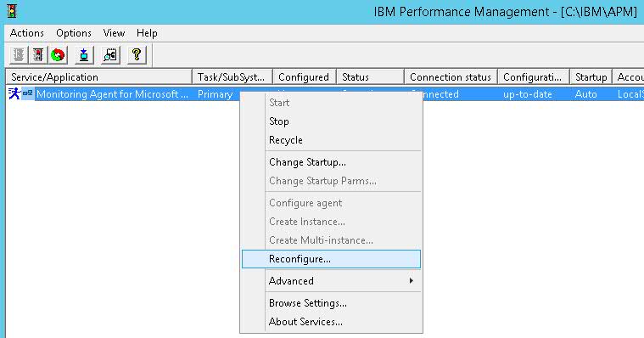Click the Create Instance... menu entry
The height and width of the screenshot is (338, 644).
point(331,221)
